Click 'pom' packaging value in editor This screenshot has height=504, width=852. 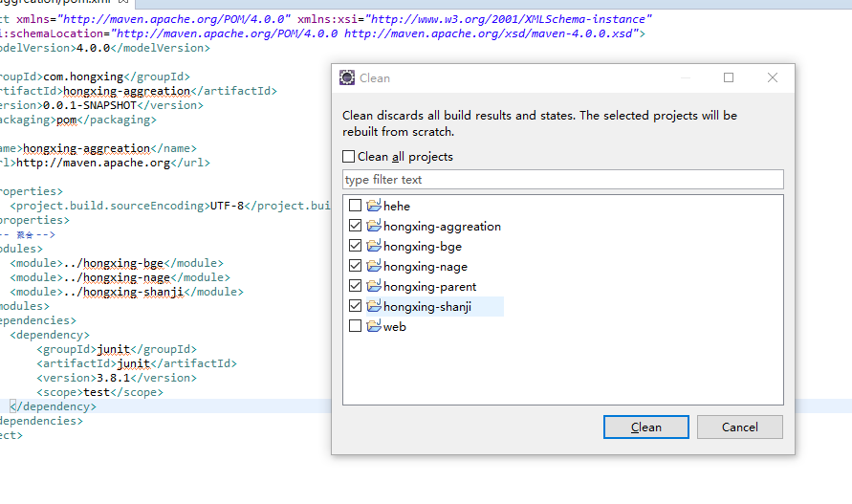pos(66,121)
